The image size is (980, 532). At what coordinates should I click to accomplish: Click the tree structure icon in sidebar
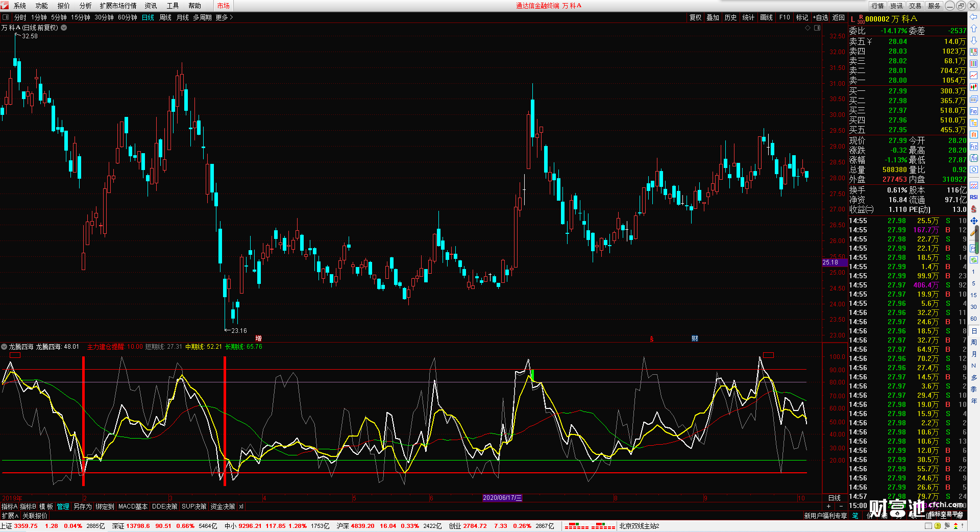[974, 123]
